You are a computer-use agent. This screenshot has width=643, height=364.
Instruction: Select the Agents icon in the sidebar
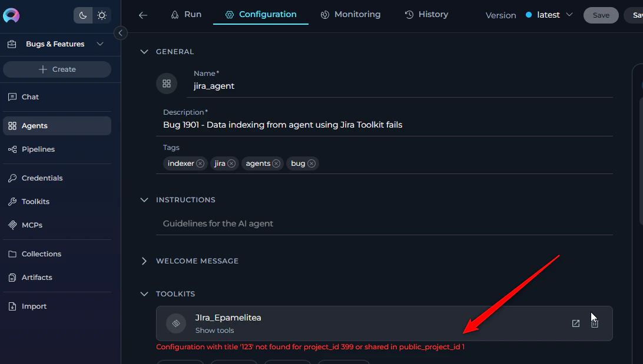click(13, 126)
